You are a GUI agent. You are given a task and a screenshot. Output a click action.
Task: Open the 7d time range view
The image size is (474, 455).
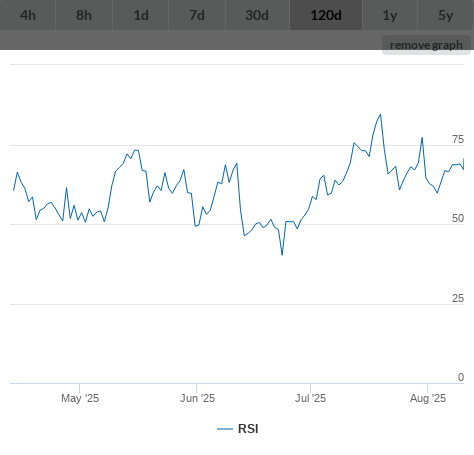click(x=197, y=15)
